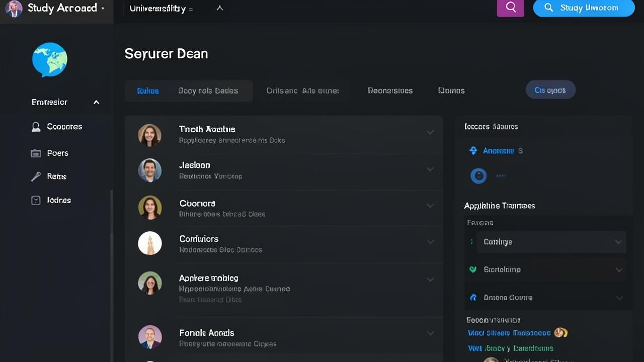Screen dimensions: 644x362
Task: Select Poers in the sidebar
Action: point(57,153)
